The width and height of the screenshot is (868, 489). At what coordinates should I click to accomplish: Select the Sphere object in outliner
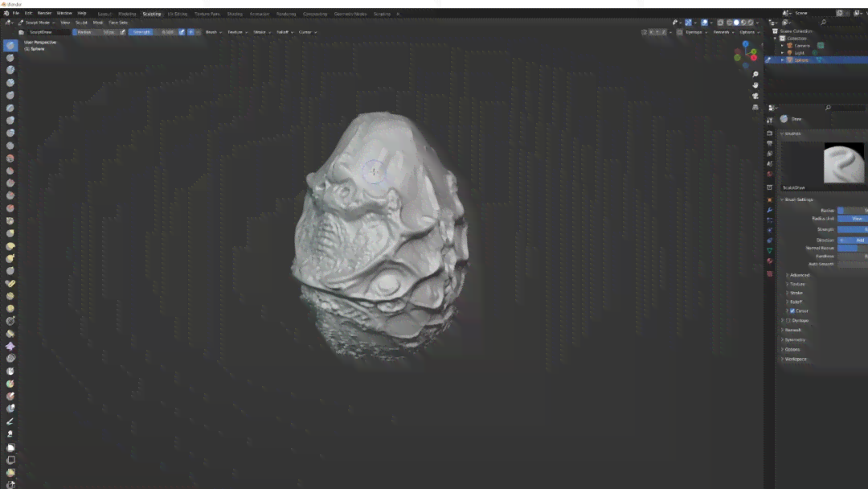(x=801, y=60)
